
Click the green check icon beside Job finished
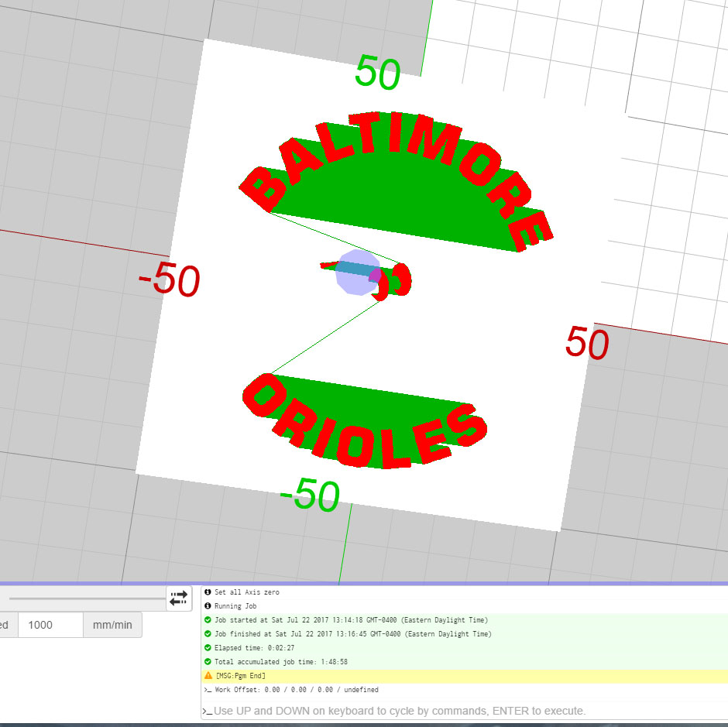(x=208, y=633)
